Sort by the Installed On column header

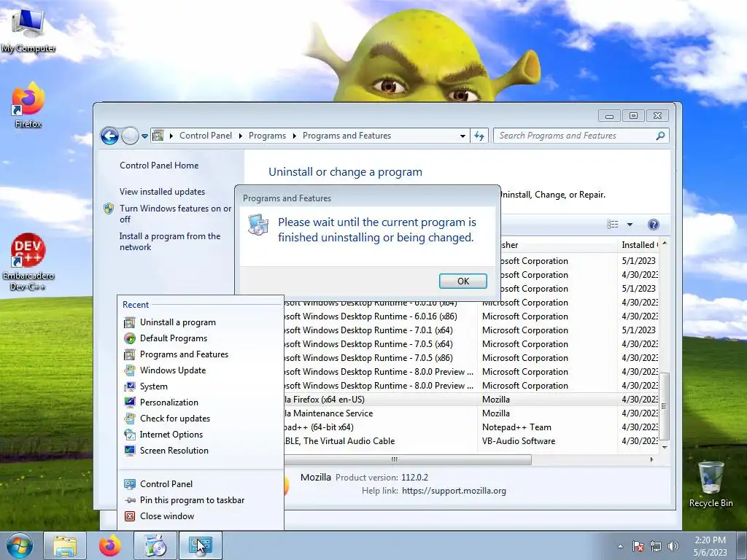tap(639, 245)
